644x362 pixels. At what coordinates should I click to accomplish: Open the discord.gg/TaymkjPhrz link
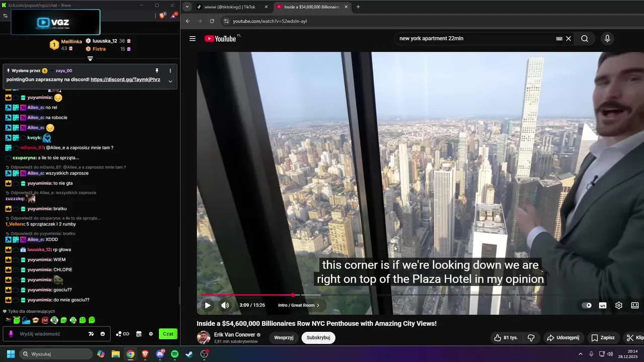point(125,79)
